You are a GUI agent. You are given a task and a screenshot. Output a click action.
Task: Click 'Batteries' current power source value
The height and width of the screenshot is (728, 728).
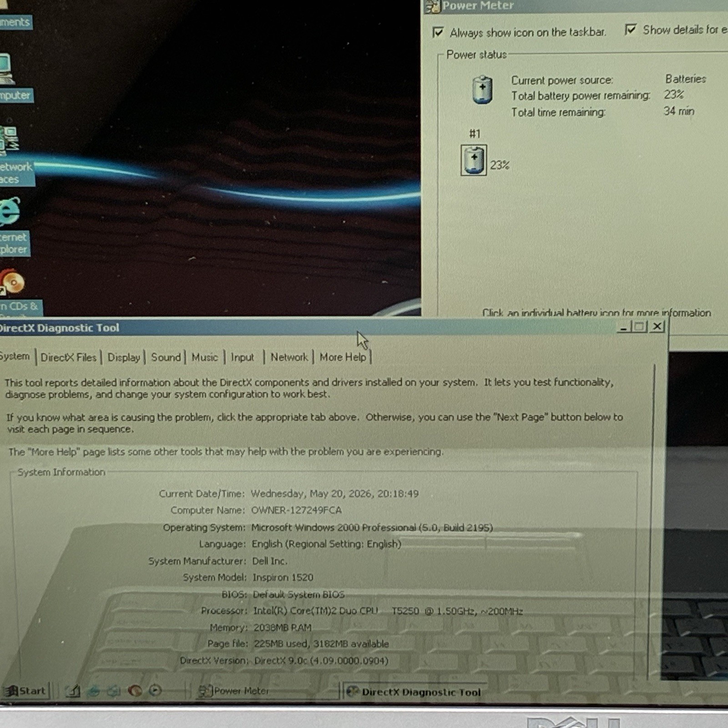pyautogui.click(x=685, y=79)
